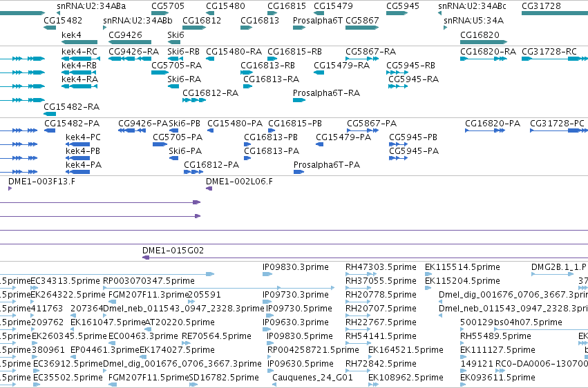Select the kek4-RB transcript label
Image resolution: width=588 pixels, height=388 pixels.
click(79, 65)
